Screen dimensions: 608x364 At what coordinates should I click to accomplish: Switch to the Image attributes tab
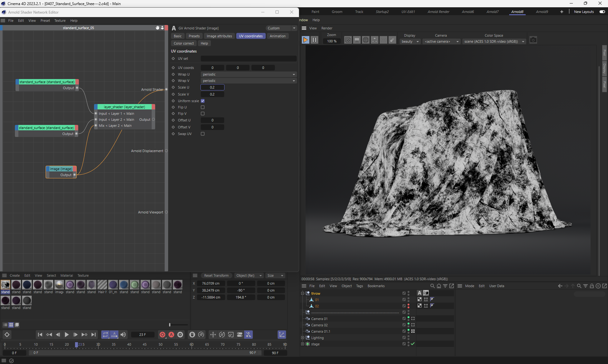(x=219, y=36)
